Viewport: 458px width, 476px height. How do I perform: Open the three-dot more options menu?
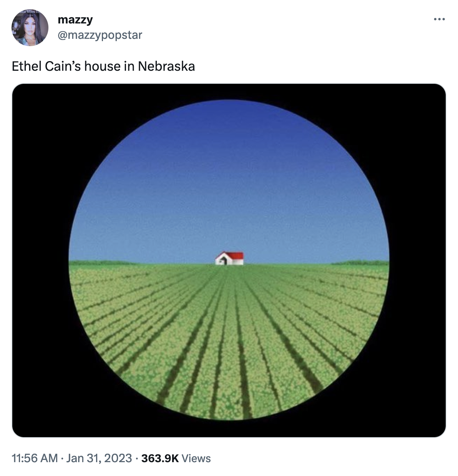pos(439,19)
